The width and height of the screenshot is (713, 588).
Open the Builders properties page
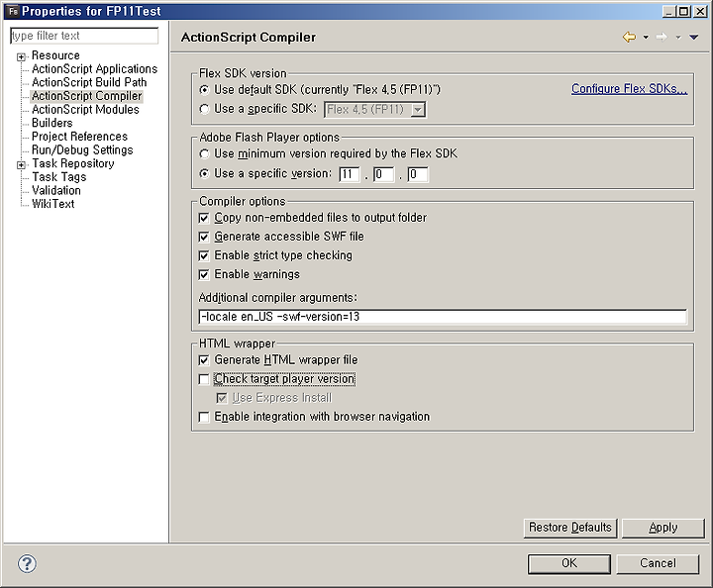point(51,123)
